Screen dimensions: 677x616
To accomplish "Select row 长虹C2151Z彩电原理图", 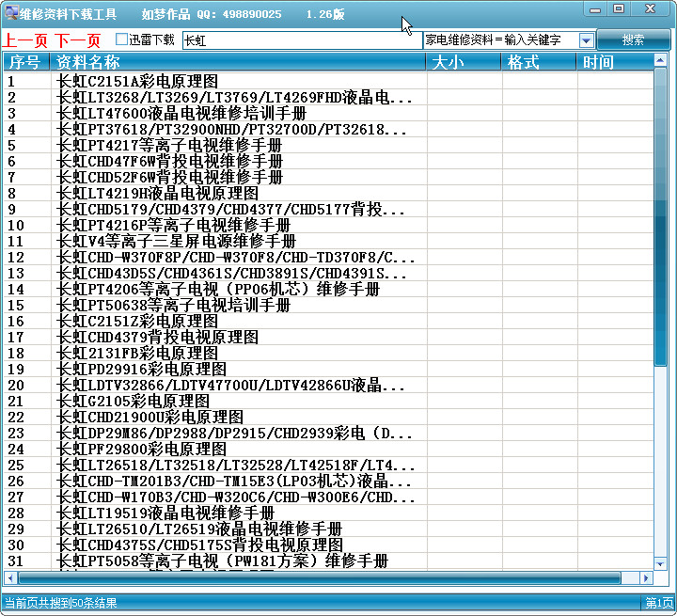I will pos(328,321).
